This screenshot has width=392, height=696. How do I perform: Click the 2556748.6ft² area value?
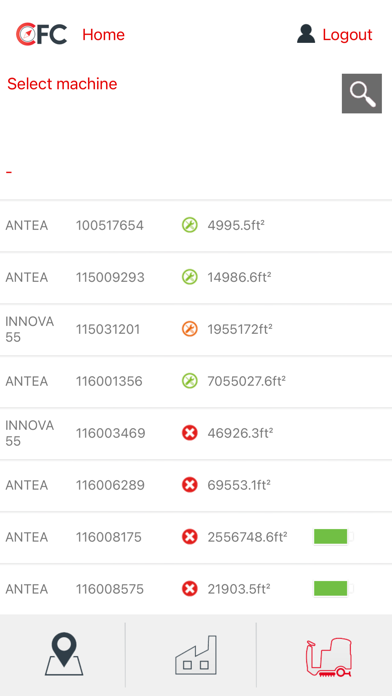click(247, 537)
